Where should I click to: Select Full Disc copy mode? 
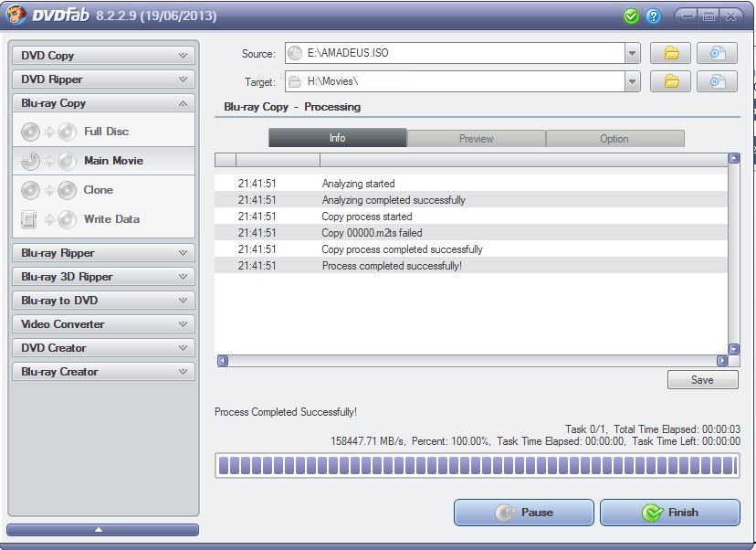tap(104, 132)
